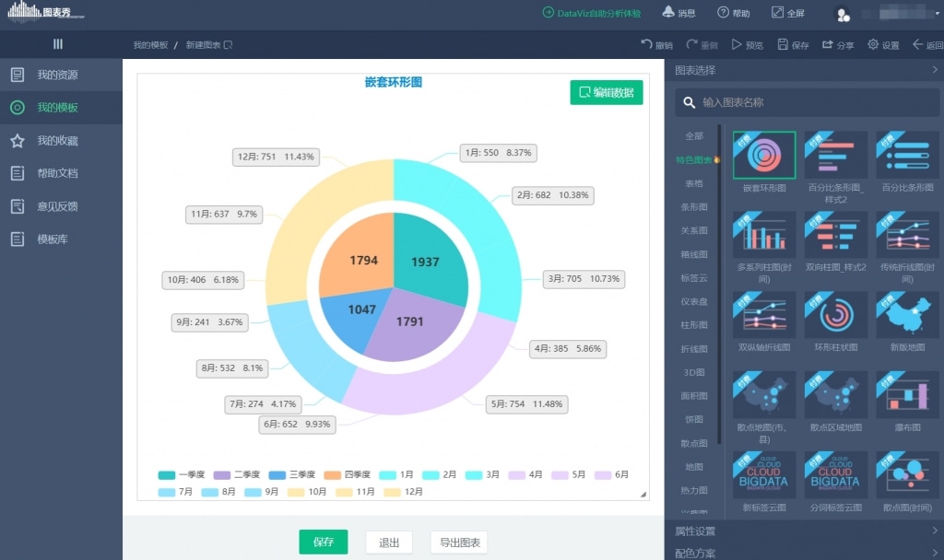Open chart preview (预览)
Screen dimensions: 944x560
click(x=737, y=44)
